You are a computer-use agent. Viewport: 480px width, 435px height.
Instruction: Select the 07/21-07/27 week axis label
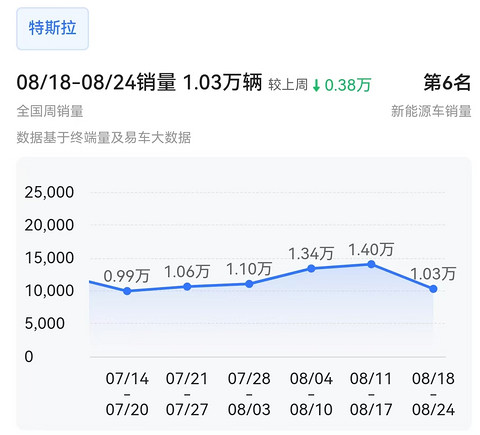[x=187, y=394]
